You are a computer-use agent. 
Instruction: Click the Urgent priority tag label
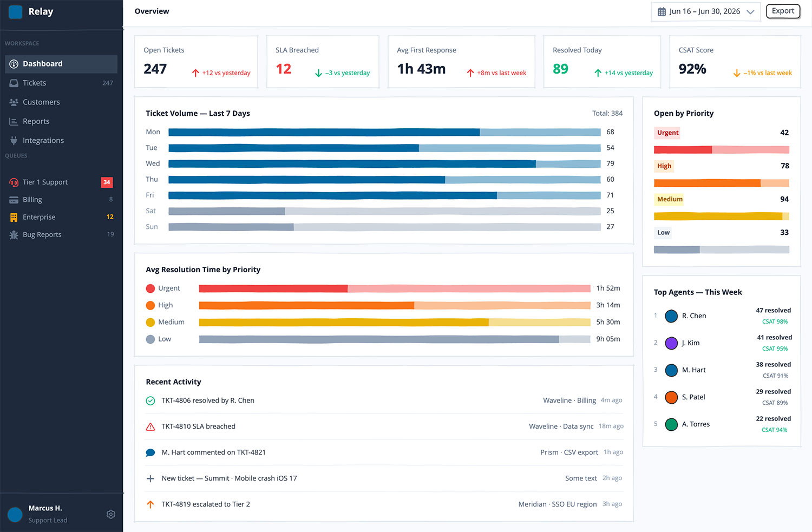tap(667, 133)
